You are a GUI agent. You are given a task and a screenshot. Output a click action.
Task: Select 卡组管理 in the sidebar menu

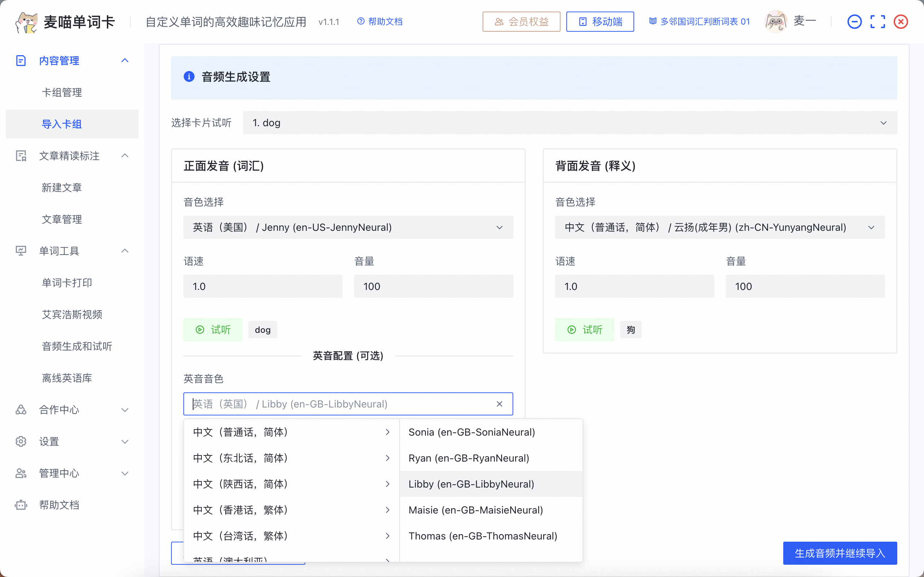point(62,92)
